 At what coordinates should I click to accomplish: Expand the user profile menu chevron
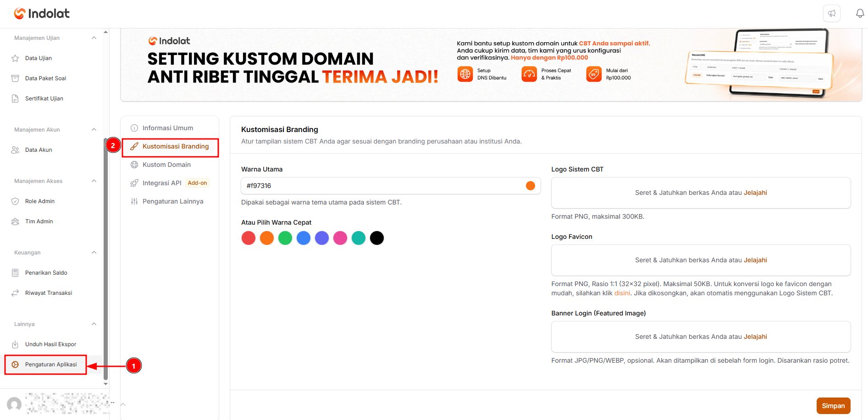point(123,404)
